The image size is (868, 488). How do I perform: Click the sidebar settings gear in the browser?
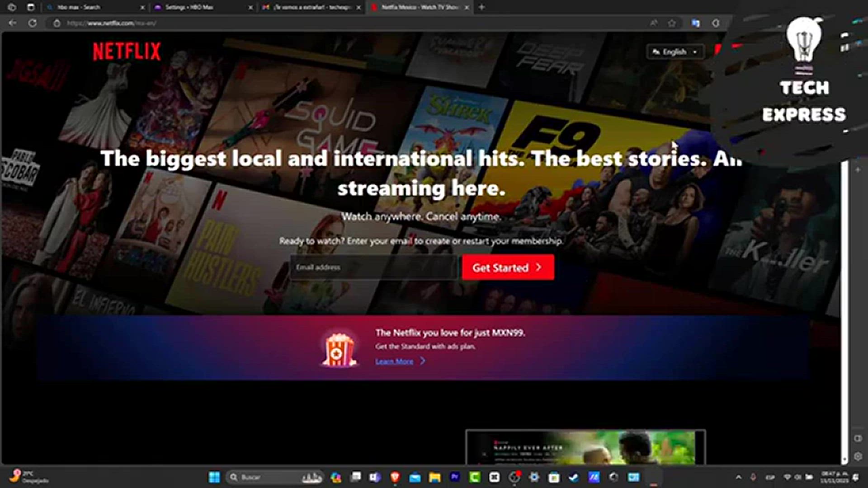tap(858, 457)
